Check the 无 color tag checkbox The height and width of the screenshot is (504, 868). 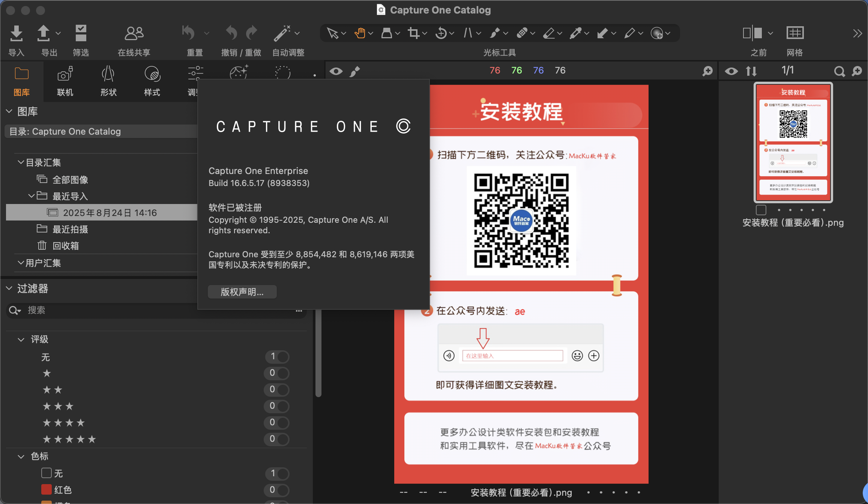[x=47, y=473]
